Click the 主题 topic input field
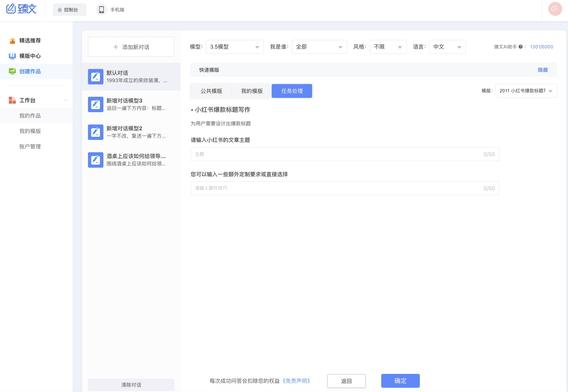The image size is (568, 392). tap(344, 154)
